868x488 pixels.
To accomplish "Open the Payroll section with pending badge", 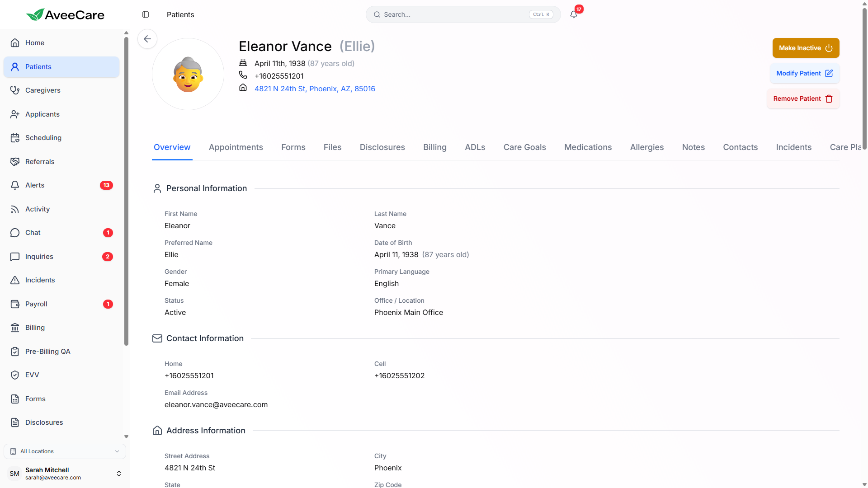I will pos(36,304).
